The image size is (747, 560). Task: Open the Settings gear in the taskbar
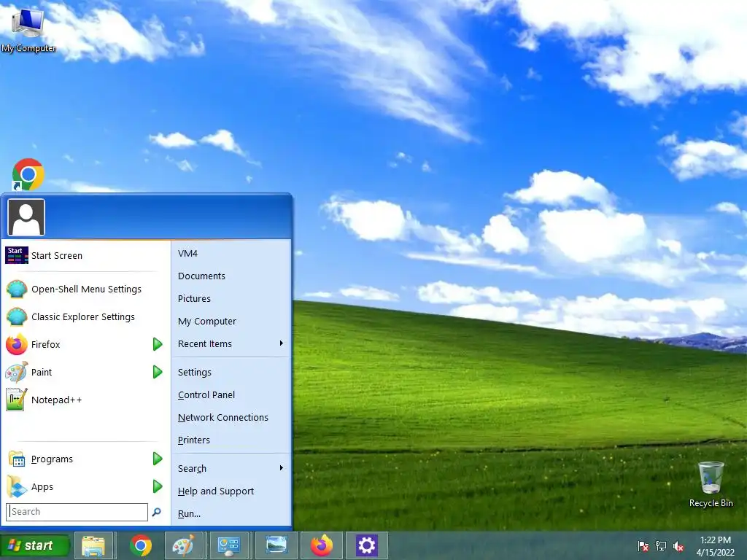click(x=366, y=545)
